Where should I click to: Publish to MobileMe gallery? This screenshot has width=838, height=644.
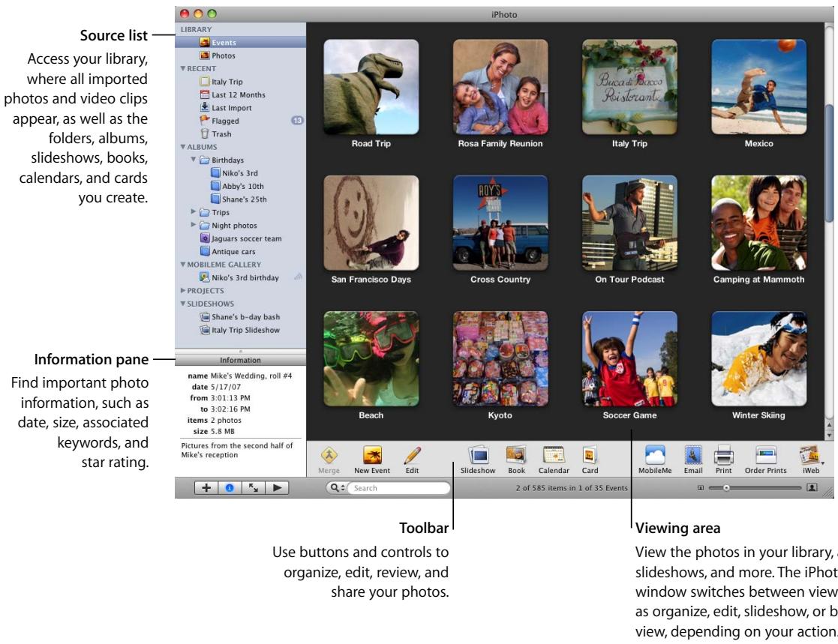[655, 460]
